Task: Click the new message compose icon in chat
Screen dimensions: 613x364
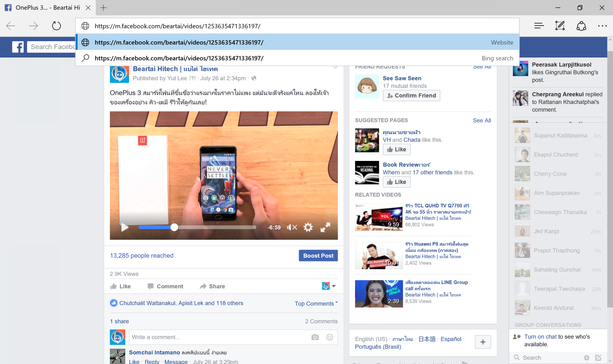Action: [x=598, y=358]
